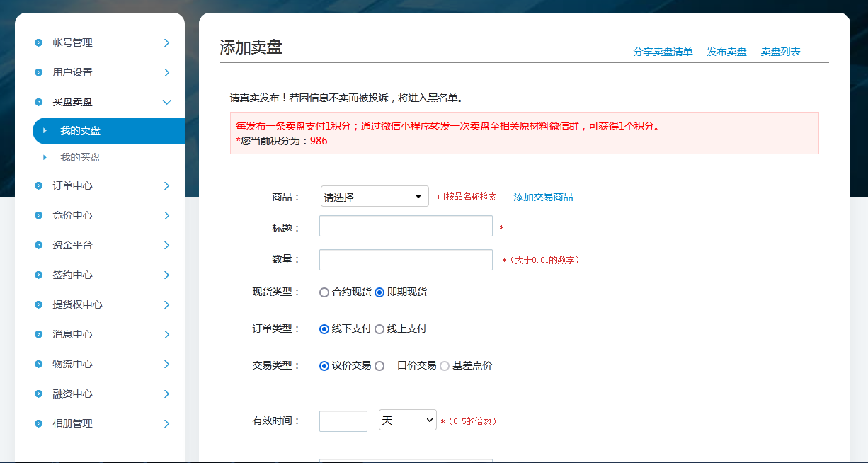Click the arrow icon beside 我的买盘
868x463 pixels.
[45, 157]
